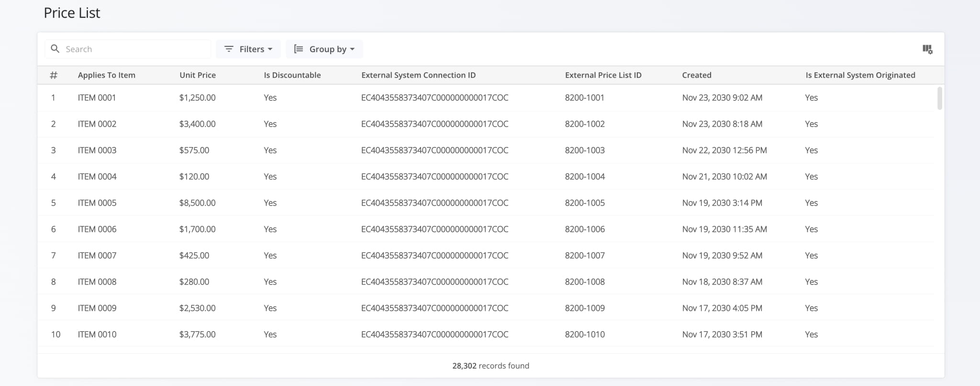Screen dimensions: 980x386
Task: Sort by External System Connection ID header
Action: (418, 75)
